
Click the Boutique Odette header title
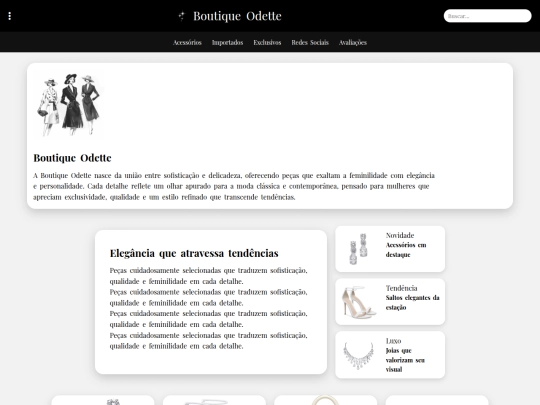click(x=237, y=16)
